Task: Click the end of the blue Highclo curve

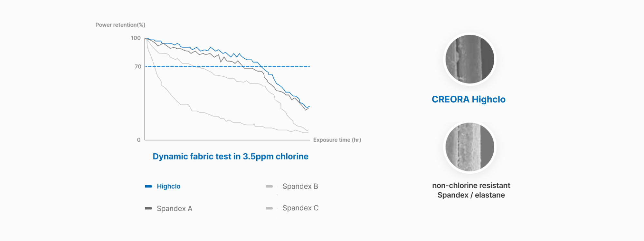Action: (x=309, y=106)
